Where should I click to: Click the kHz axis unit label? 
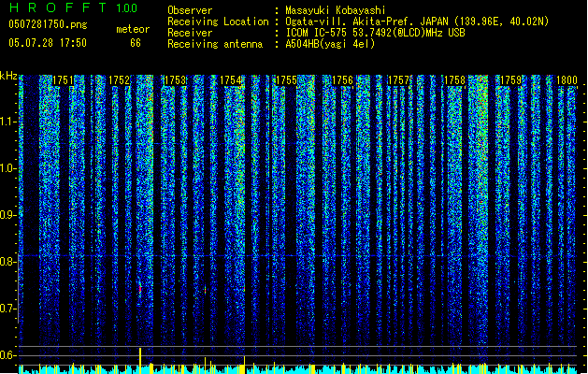[8, 76]
